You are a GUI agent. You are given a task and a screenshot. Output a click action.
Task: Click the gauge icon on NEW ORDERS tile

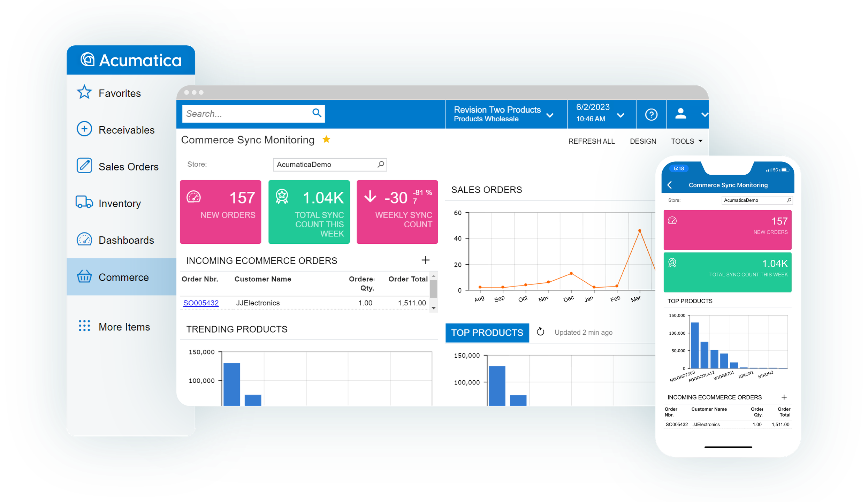(194, 197)
